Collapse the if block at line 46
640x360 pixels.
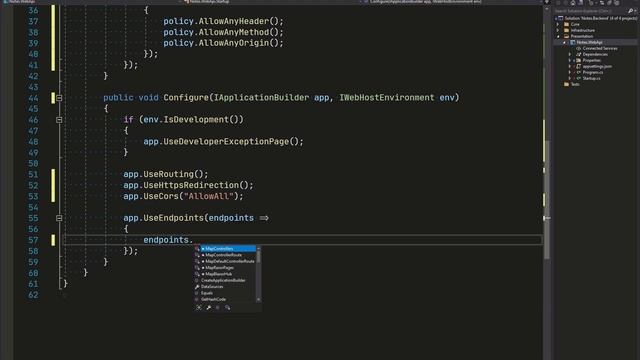[x=59, y=120]
